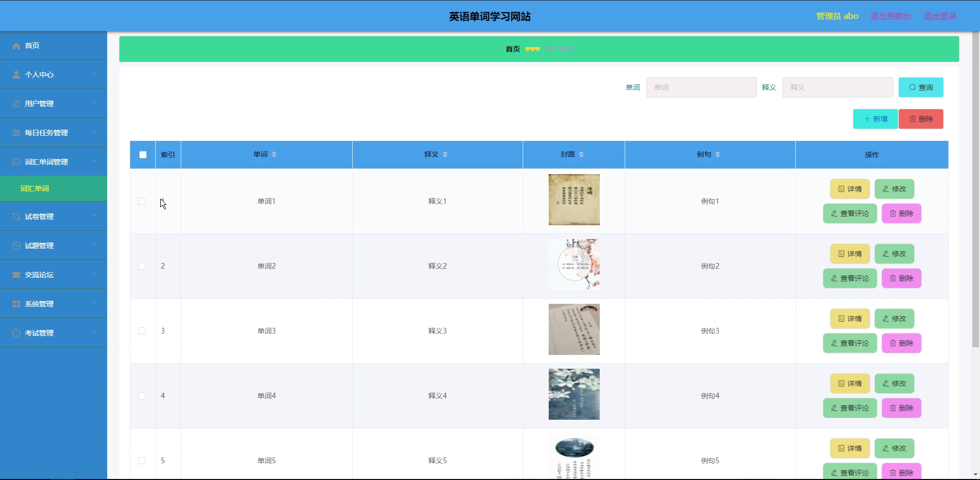This screenshot has width=980, height=480.
Task: Click the crop icon beside 试卷管理
Action: click(x=16, y=217)
